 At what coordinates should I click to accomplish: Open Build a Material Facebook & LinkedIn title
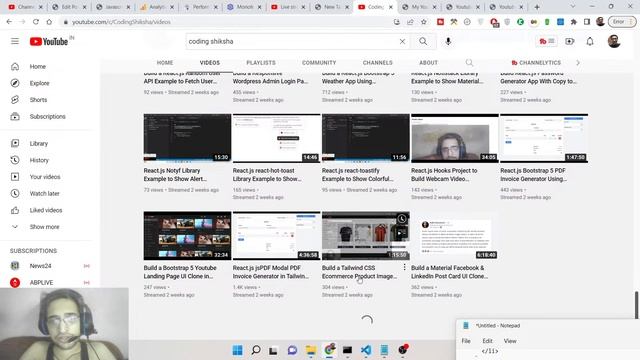[x=449, y=272]
